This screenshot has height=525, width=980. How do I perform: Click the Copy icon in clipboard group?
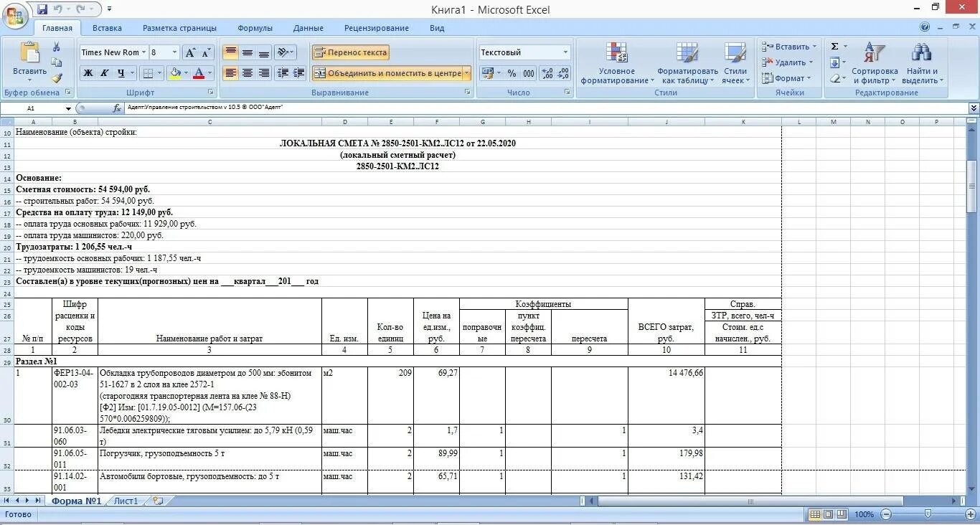[x=57, y=62]
